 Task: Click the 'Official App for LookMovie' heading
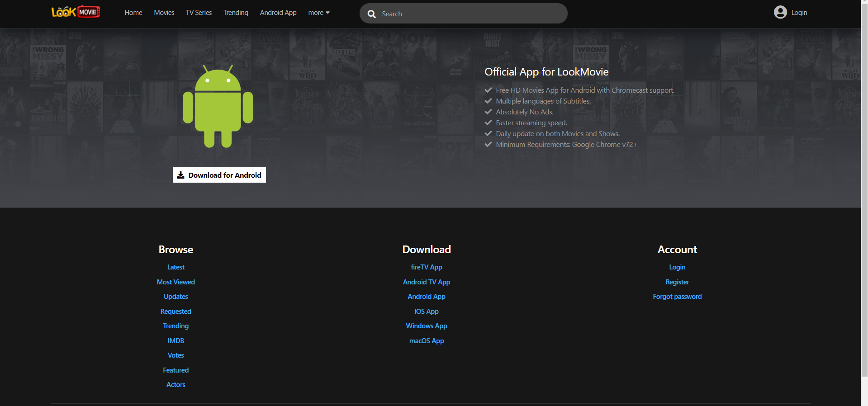546,72
